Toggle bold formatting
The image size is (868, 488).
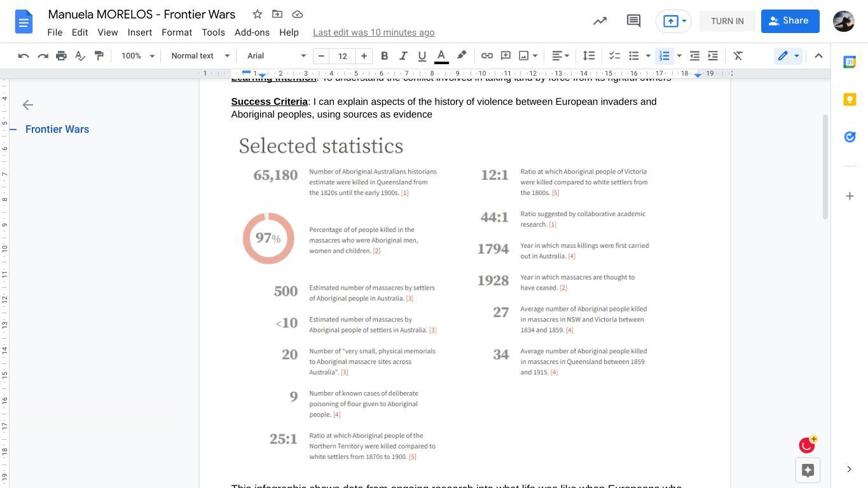click(x=384, y=56)
